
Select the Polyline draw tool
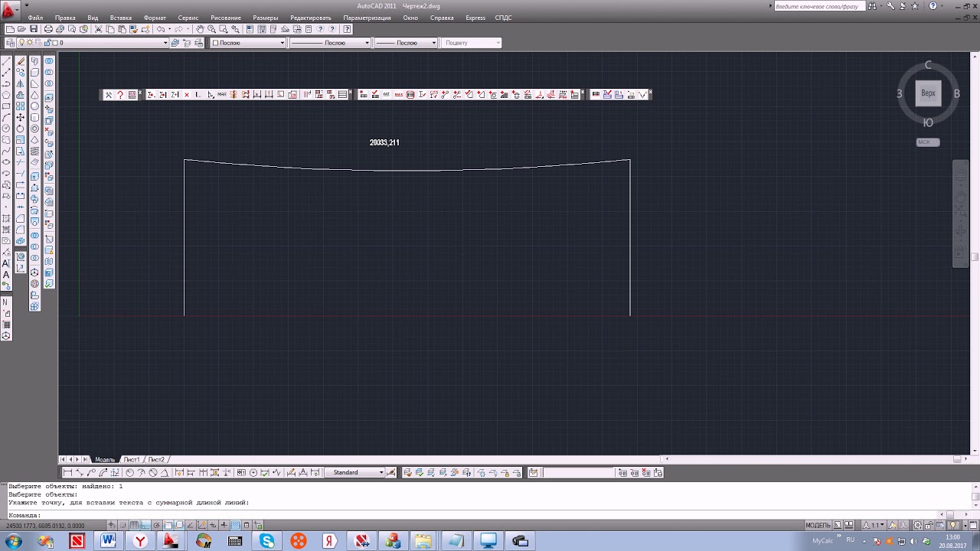pyautogui.click(x=6, y=83)
